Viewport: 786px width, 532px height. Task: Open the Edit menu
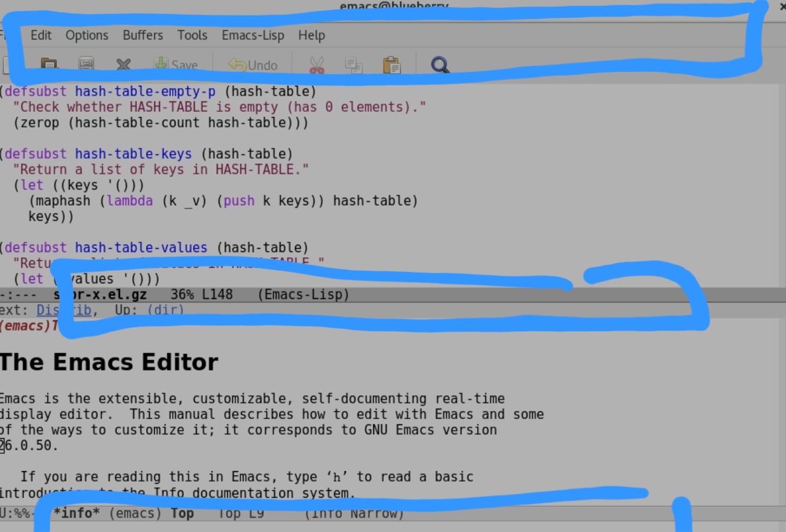click(x=41, y=35)
